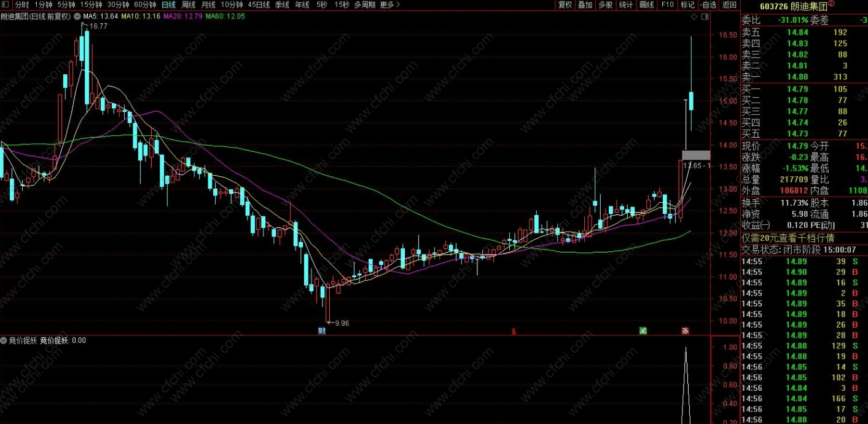868x424 pixels.
Task: Select the 45日线 period
Action: 259,5
